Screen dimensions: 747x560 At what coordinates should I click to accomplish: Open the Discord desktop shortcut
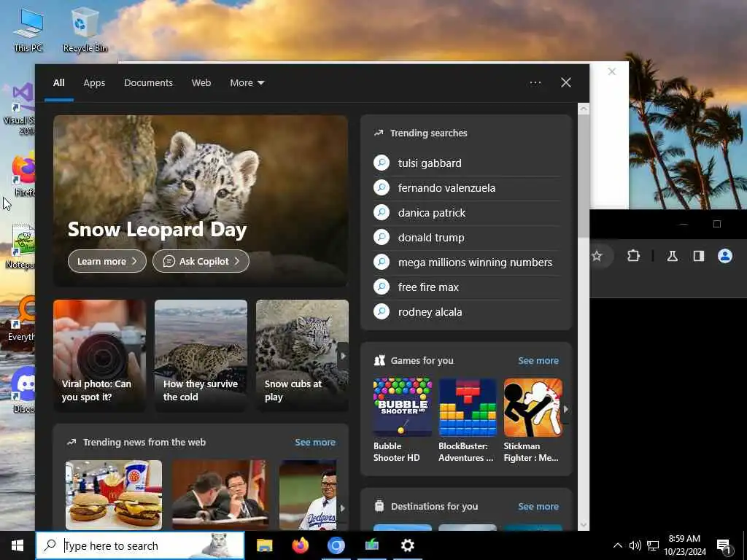(x=23, y=389)
